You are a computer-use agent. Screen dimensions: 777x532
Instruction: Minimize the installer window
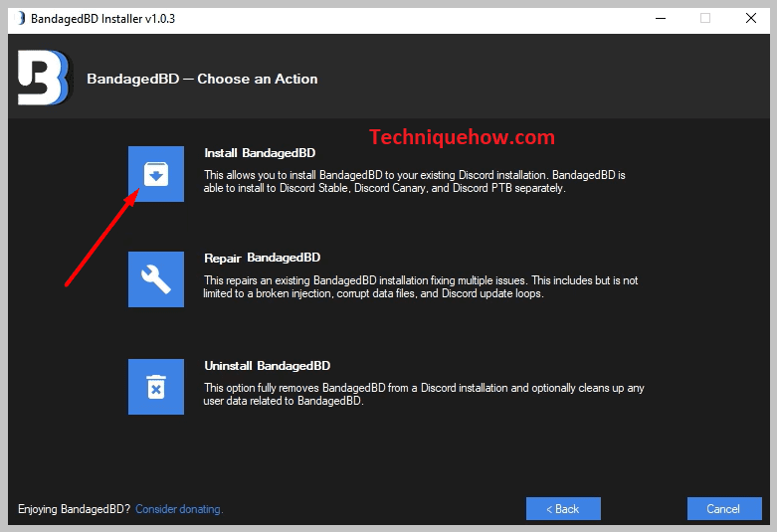[660, 18]
